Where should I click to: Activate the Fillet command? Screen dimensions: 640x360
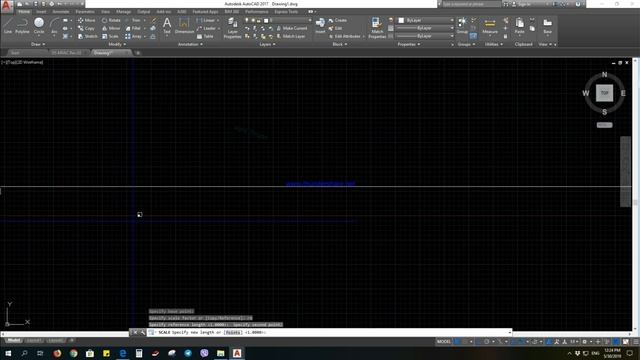(x=133, y=28)
